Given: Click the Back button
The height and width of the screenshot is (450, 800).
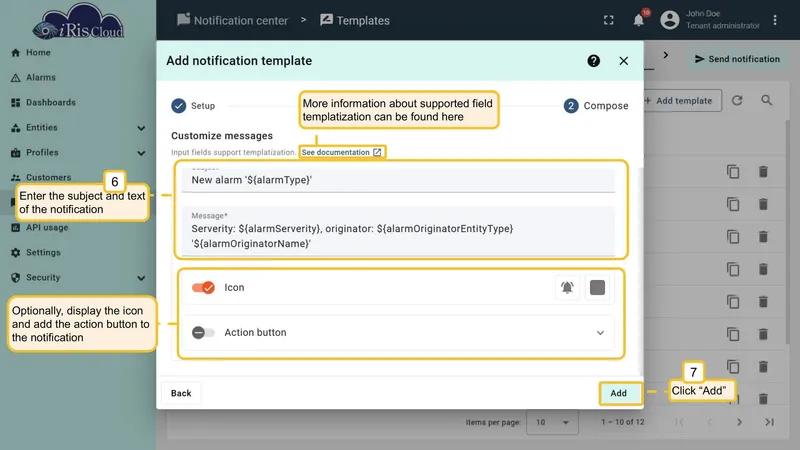Looking at the screenshot, I should (x=181, y=393).
